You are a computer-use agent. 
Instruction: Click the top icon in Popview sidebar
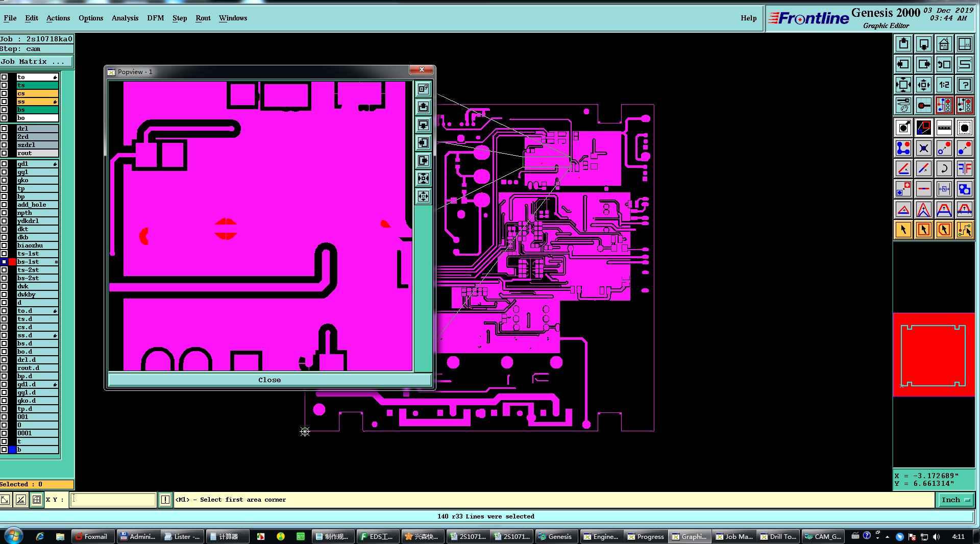coord(423,89)
